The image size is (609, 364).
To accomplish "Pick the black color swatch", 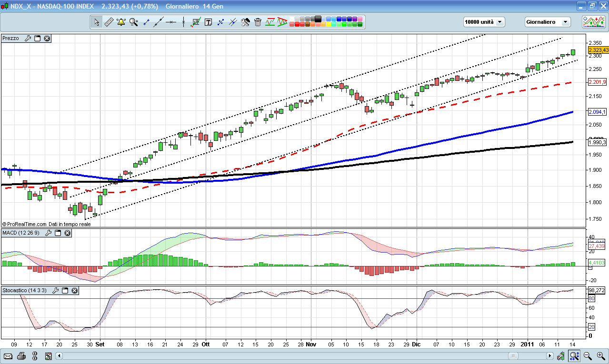I will [x=318, y=19].
